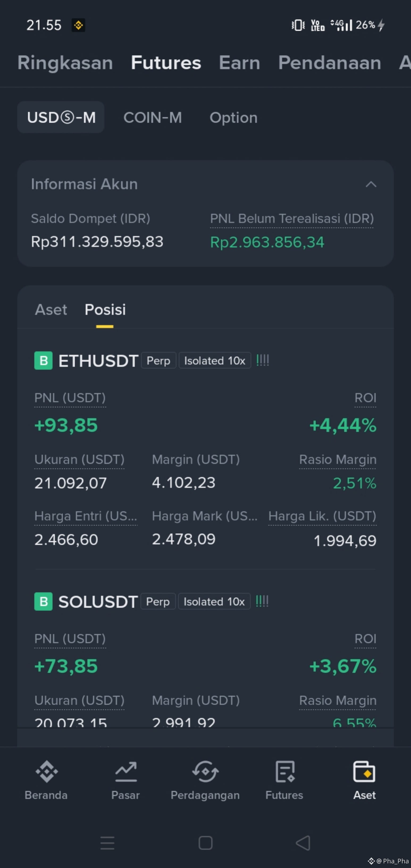Image resolution: width=411 pixels, height=868 pixels.
Task: Tap the Android back navigation triangle
Action: tap(303, 843)
